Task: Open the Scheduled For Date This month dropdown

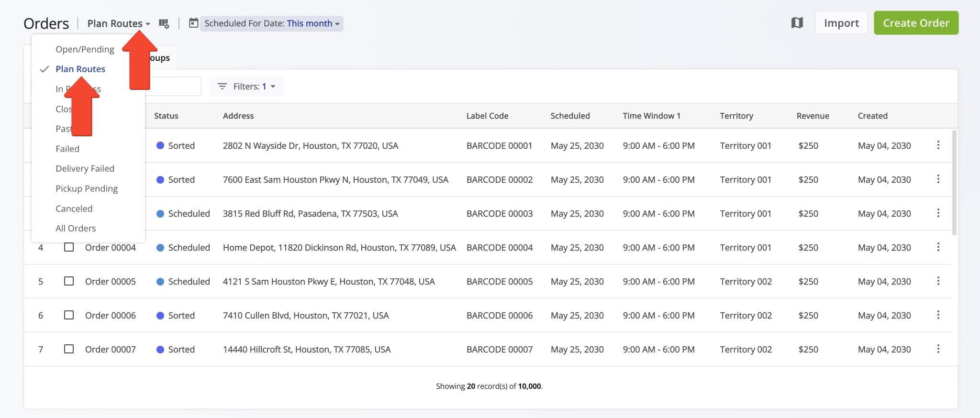Action: tap(272, 23)
